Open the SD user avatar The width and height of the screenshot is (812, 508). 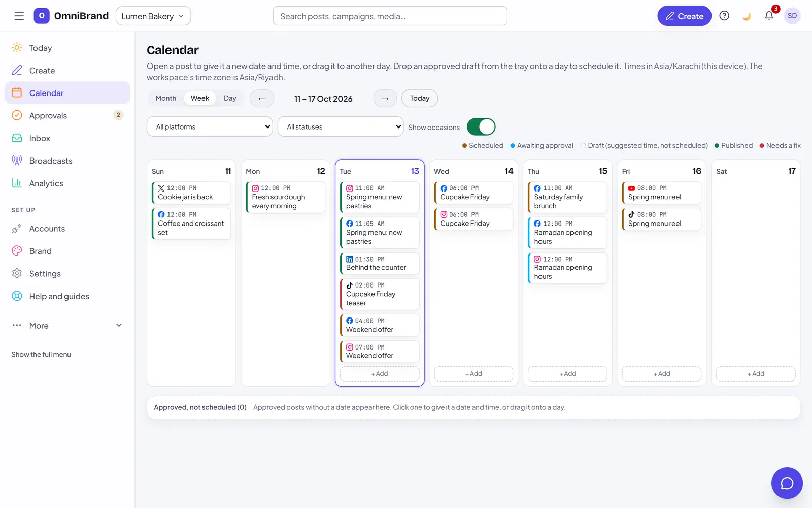pyautogui.click(x=792, y=16)
